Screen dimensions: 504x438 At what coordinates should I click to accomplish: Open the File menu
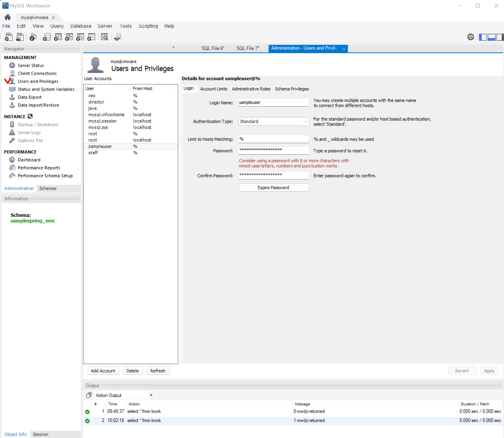click(6, 26)
